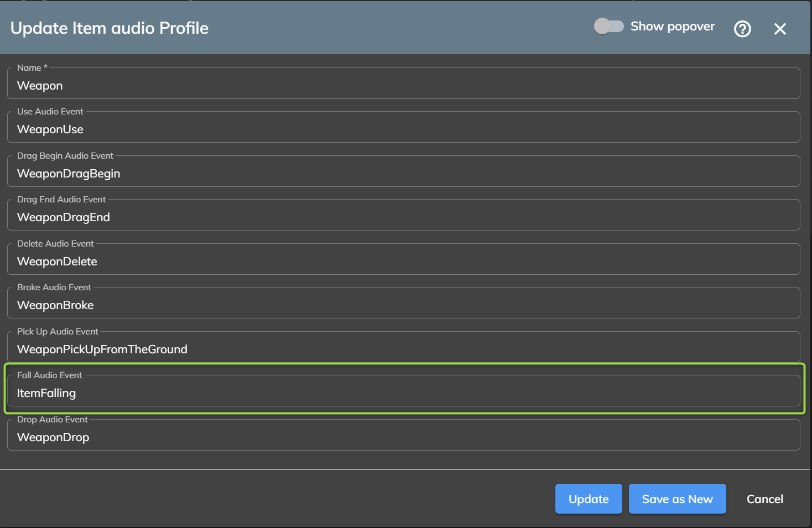This screenshot has width=812, height=528.
Task: Toggle the Show popover switch
Action: pyautogui.click(x=608, y=27)
